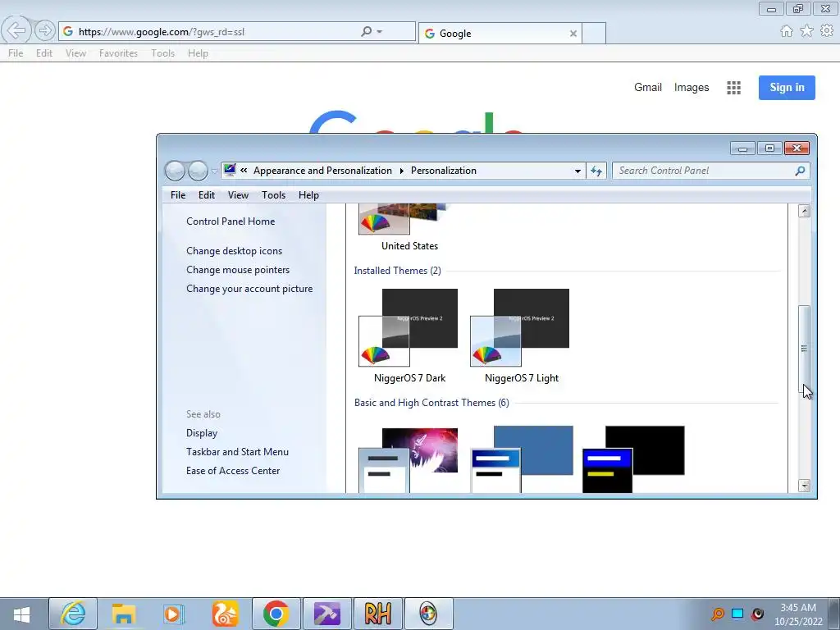
Task: Click the theme list scrollbar up arrow
Action: (x=804, y=211)
